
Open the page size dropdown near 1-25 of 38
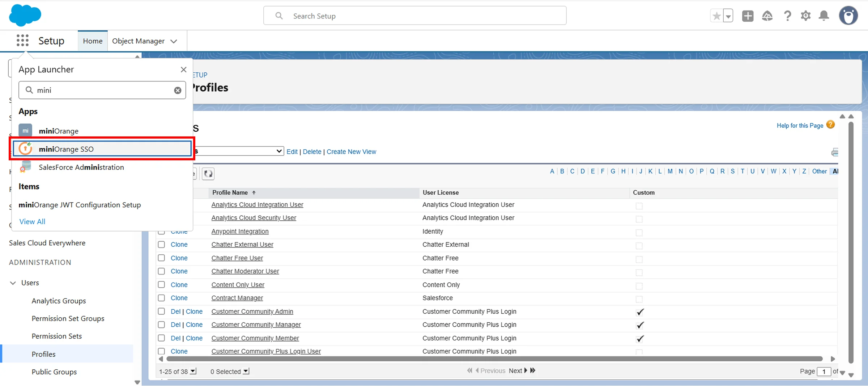click(x=193, y=371)
